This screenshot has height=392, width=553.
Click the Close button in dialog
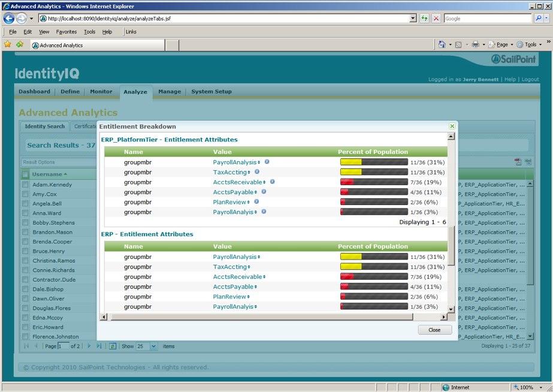pos(435,330)
